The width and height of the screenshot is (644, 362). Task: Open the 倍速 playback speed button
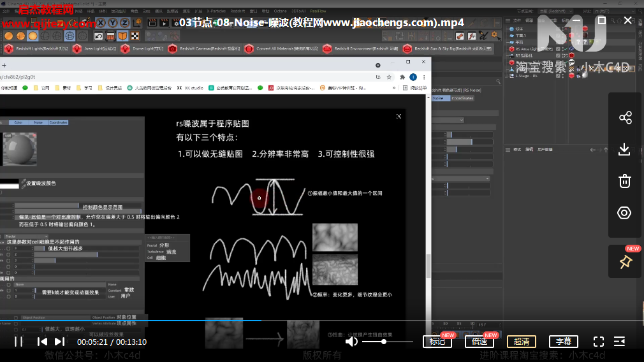[x=479, y=342]
